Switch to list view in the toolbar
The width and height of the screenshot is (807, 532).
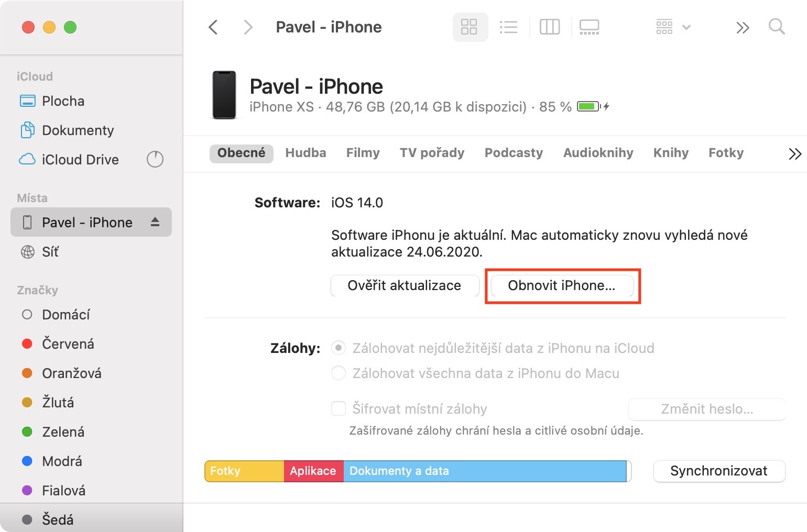508,27
